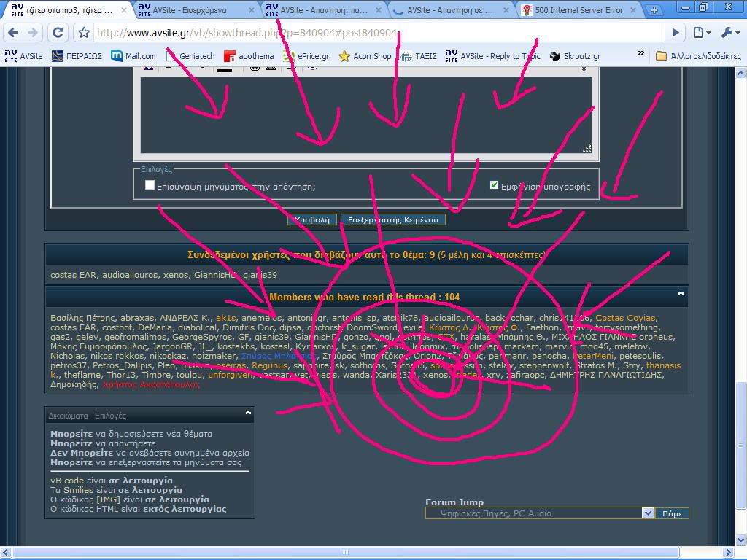Close the AVSite - Απάντηση: πά... tab
This screenshot has width=747, height=560.
point(379,10)
